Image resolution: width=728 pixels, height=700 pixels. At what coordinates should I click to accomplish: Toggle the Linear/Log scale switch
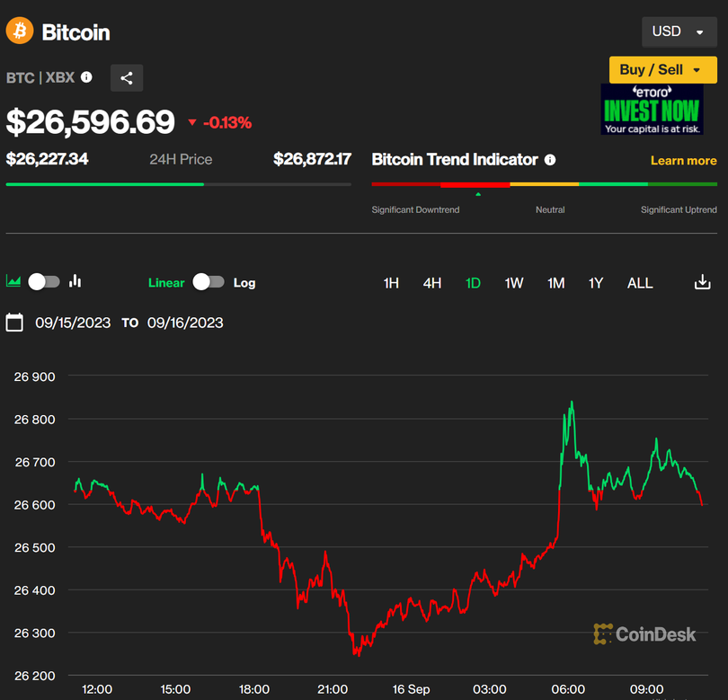[x=209, y=282]
